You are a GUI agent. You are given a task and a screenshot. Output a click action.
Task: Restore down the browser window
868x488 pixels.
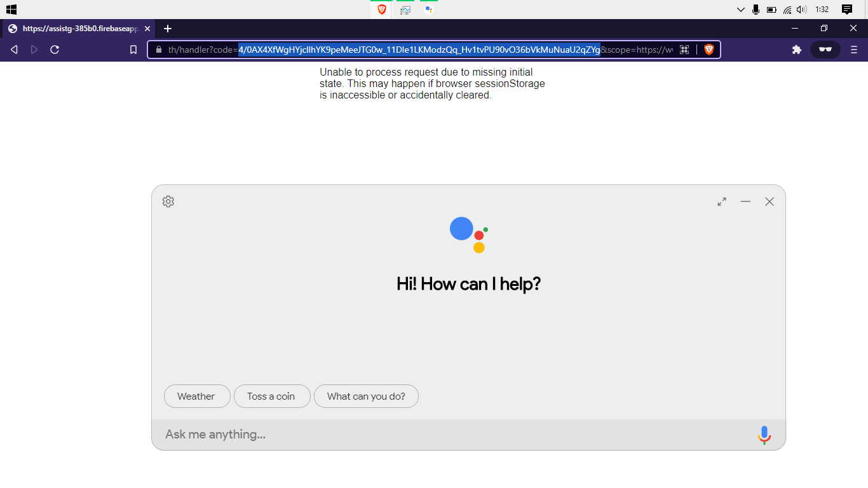click(x=824, y=29)
